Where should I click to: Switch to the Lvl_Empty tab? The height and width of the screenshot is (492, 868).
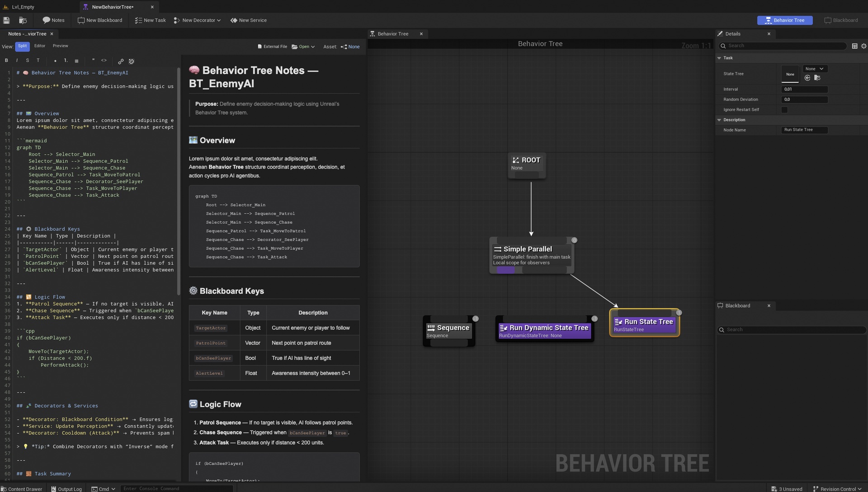23,7
